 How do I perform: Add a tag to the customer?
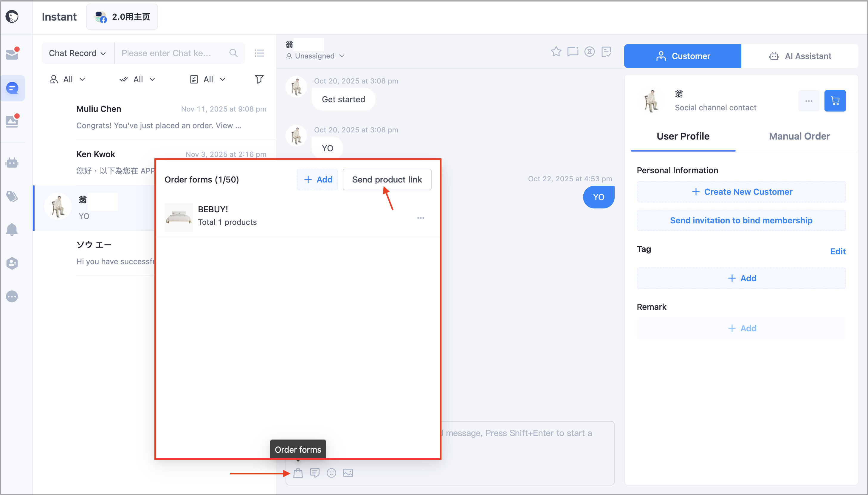741,278
